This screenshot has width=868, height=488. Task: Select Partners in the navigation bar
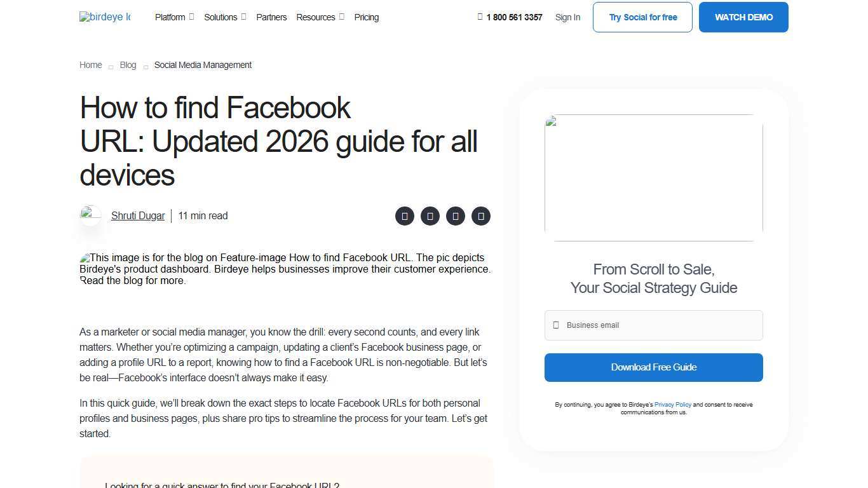point(271,17)
